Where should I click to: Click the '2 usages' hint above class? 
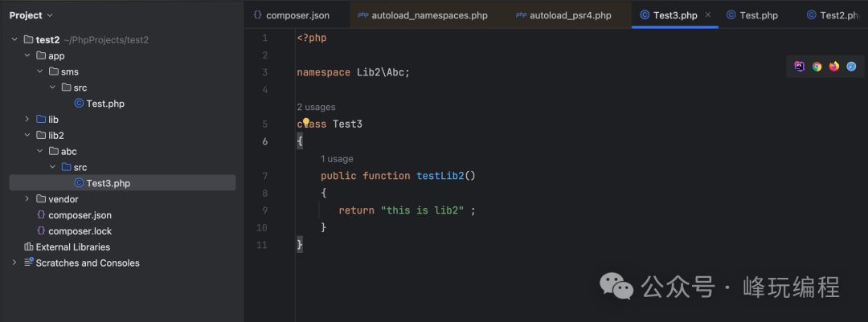316,107
